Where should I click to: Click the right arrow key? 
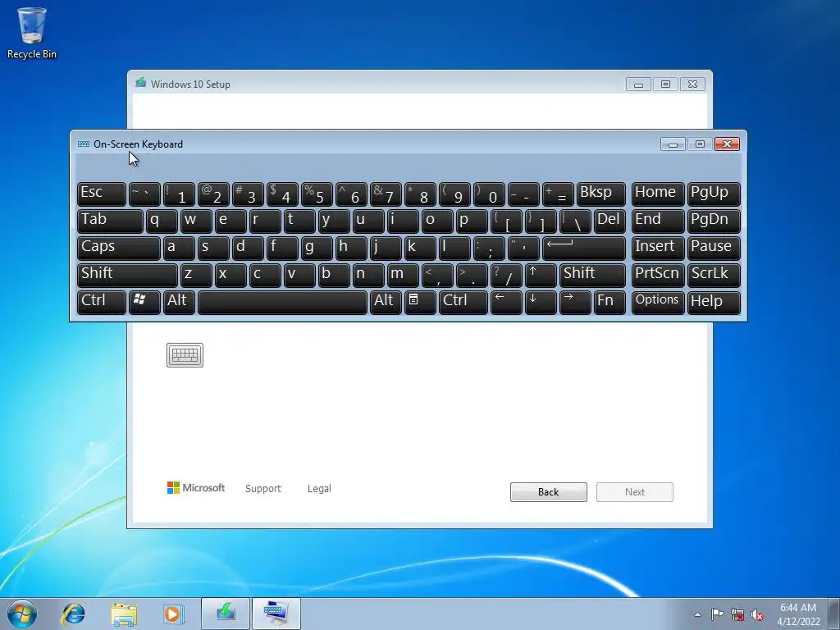[x=575, y=302]
